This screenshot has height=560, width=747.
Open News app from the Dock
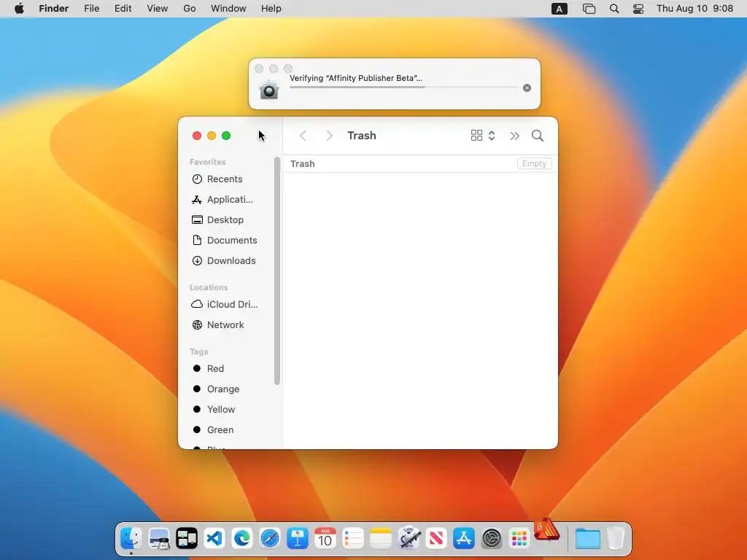436,539
